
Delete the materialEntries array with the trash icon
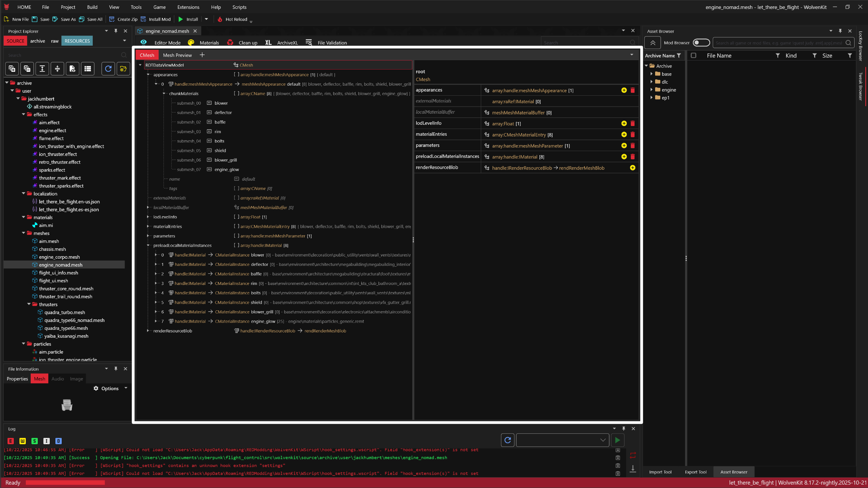pyautogui.click(x=633, y=135)
